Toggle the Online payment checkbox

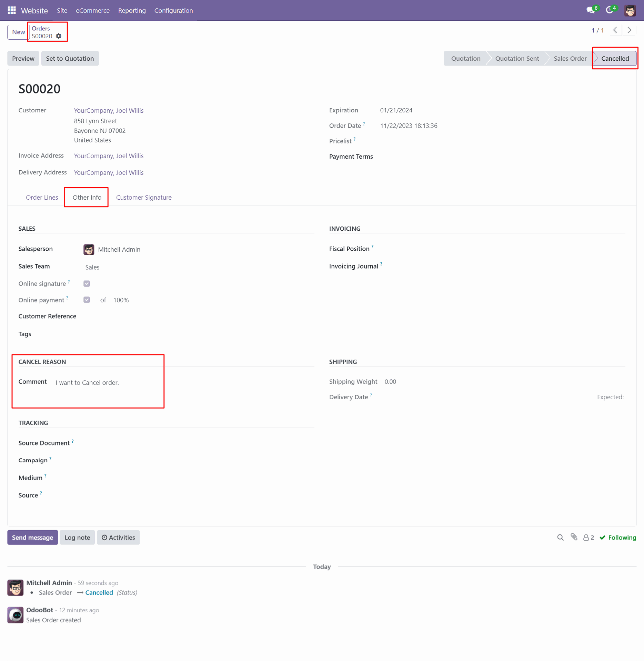coord(87,300)
